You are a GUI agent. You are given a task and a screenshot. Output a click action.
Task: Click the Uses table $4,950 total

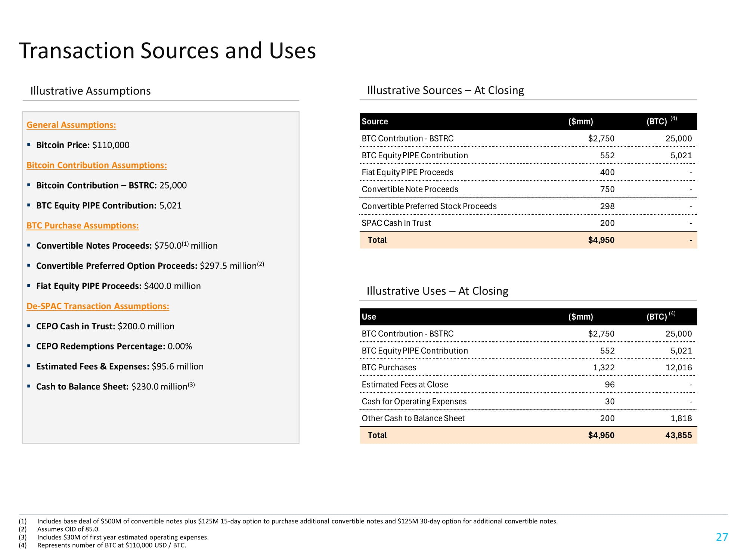click(x=601, y=435)
